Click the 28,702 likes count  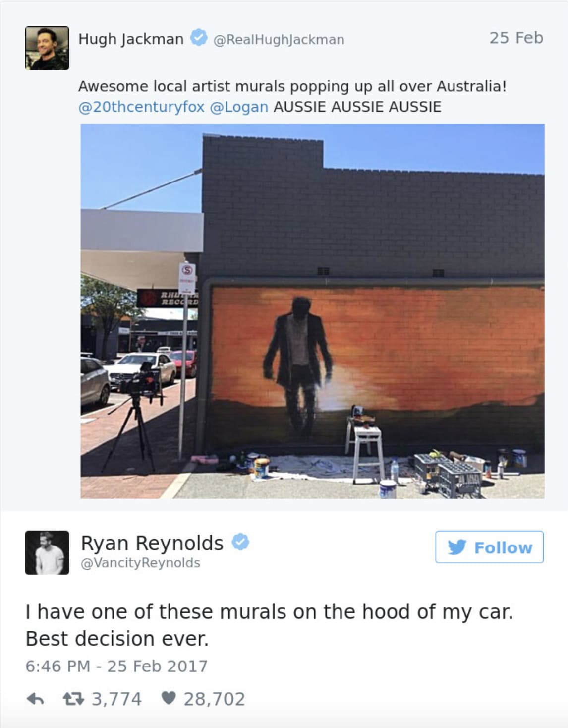[214, 699]
